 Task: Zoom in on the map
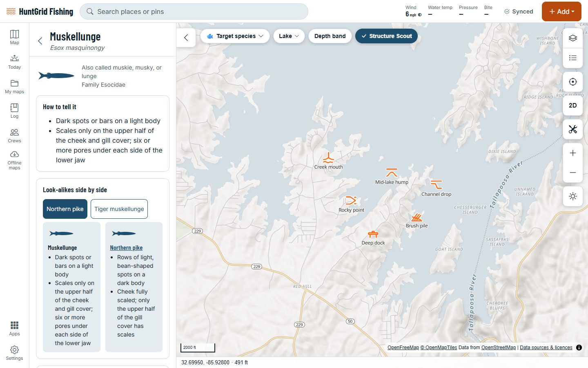click(573, 153)
